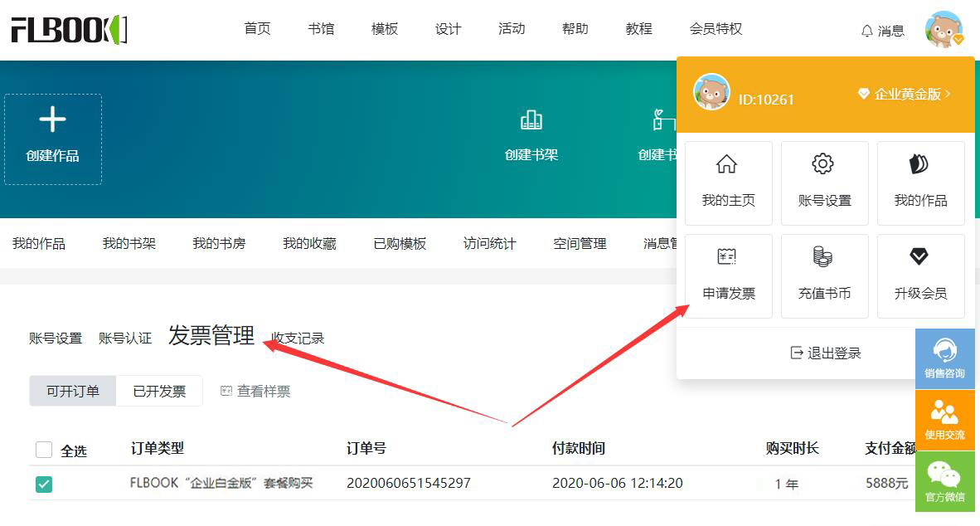Switch to the 我的书架 tab
Image resolution: width=980 pixels, height=526 pixels.
[129, 243]
